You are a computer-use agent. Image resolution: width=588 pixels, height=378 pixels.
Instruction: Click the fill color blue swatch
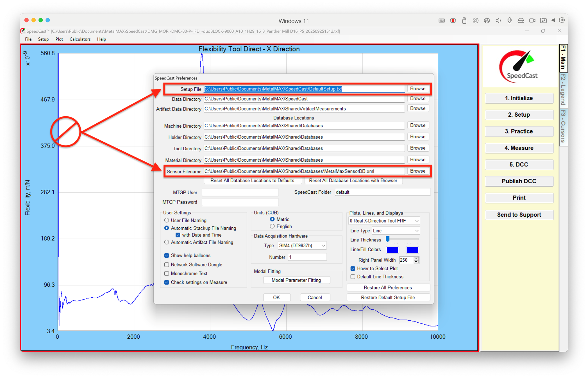(x=412, y=250)
